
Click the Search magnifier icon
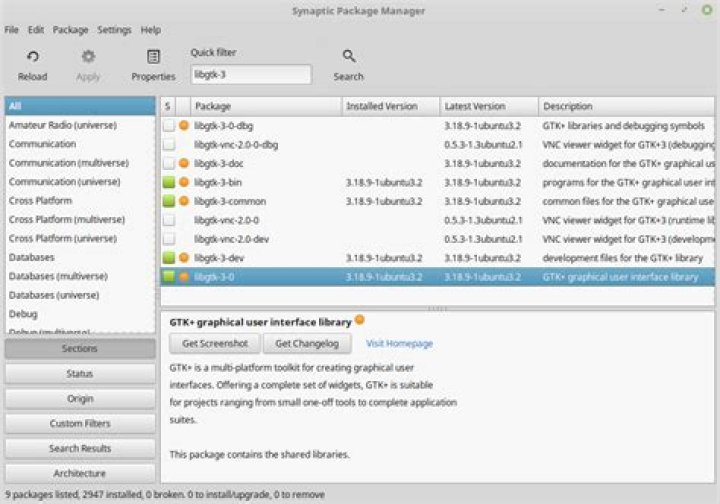pos(349,56)
